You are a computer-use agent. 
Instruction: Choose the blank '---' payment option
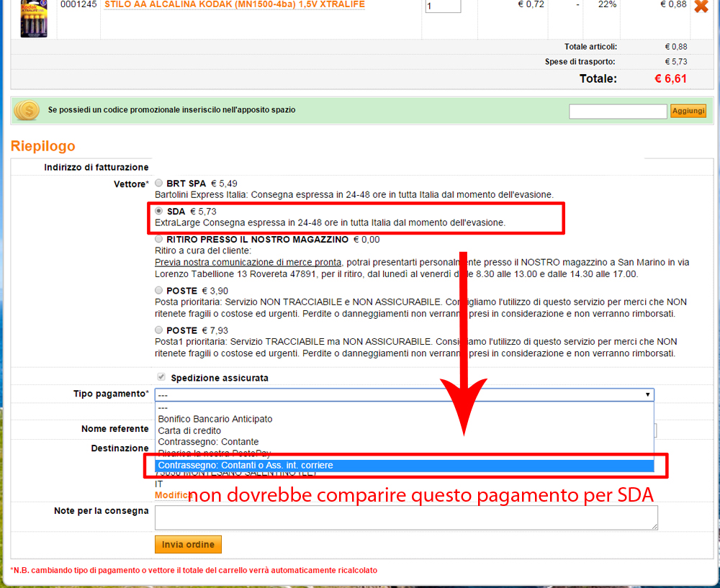pyautogui.click(x=405, y=407)
